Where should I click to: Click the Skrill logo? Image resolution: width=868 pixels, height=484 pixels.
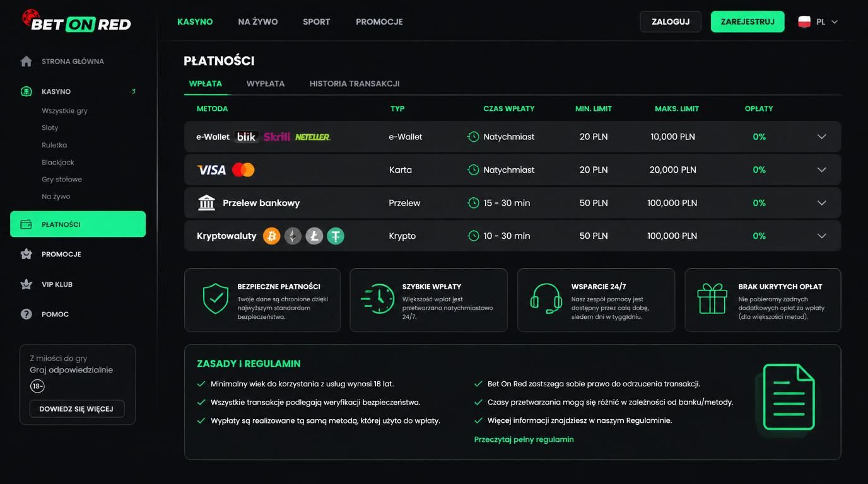[x=276, y=137]
